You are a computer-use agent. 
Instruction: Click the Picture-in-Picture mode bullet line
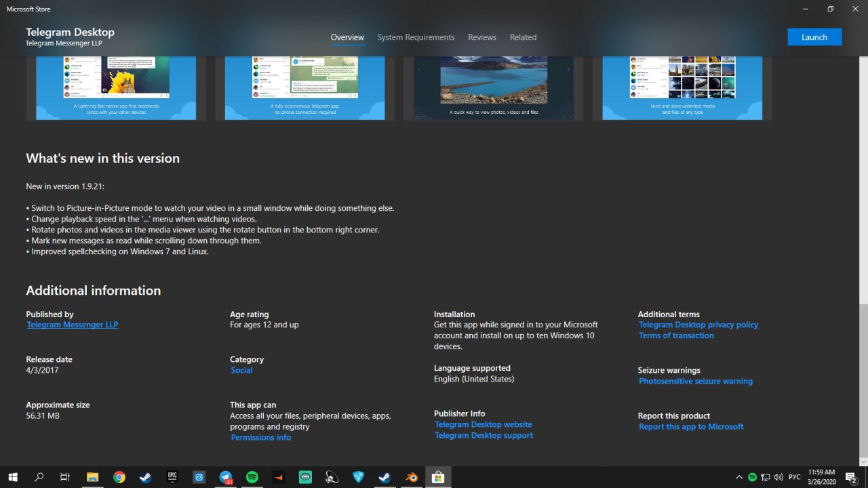coord(210,208)
